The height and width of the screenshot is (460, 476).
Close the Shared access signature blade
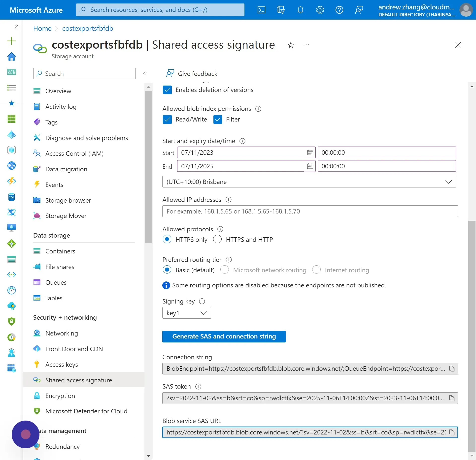pyautogui.click(x=458, y=45)
